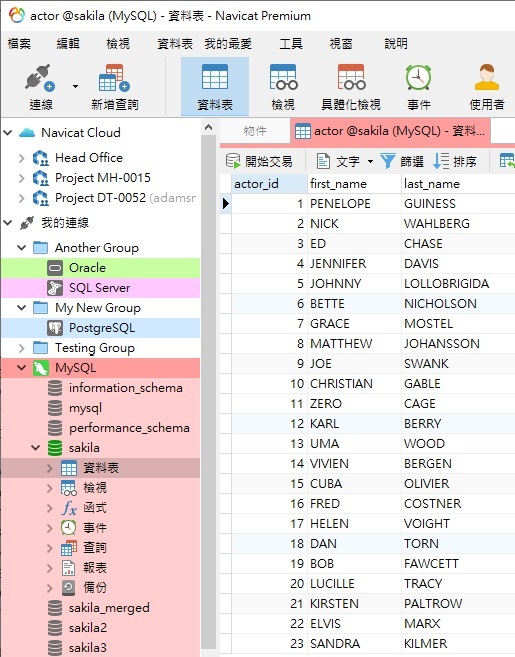Open the 使用者 user icon
The width and height of the screenshot is (515, 657).
(487, 78)
